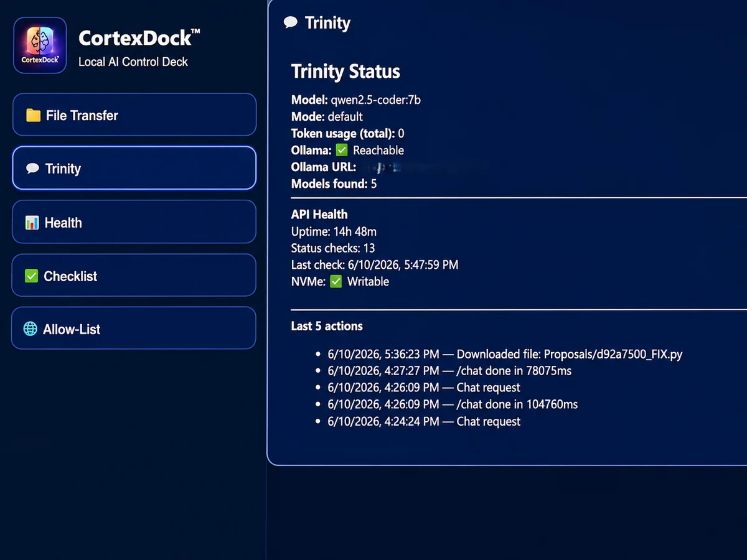The height and width of the screenshot is (560, 747).
Task: Click the API Health heading
Action: [x=319, y=214]
